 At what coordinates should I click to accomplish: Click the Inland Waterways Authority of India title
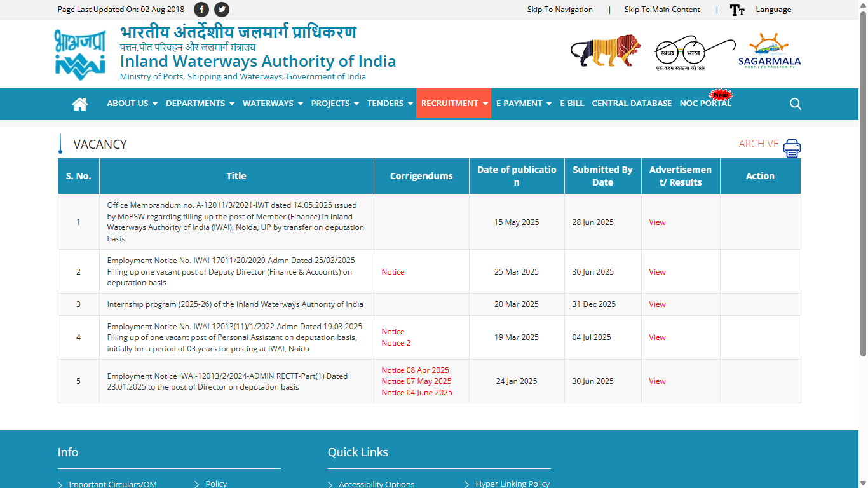coord(258,61)
